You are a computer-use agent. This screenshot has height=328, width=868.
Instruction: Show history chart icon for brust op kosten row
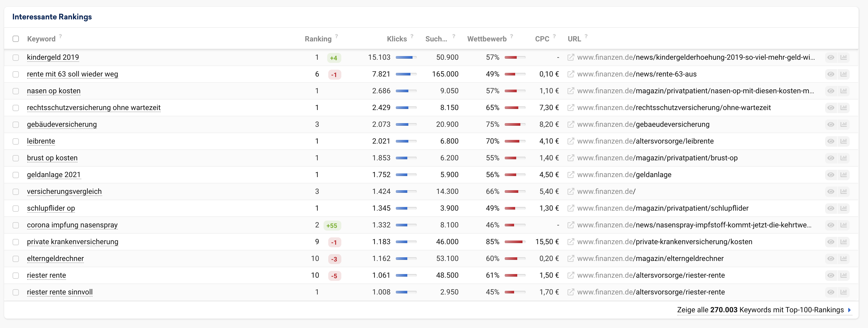coord(843,158)
